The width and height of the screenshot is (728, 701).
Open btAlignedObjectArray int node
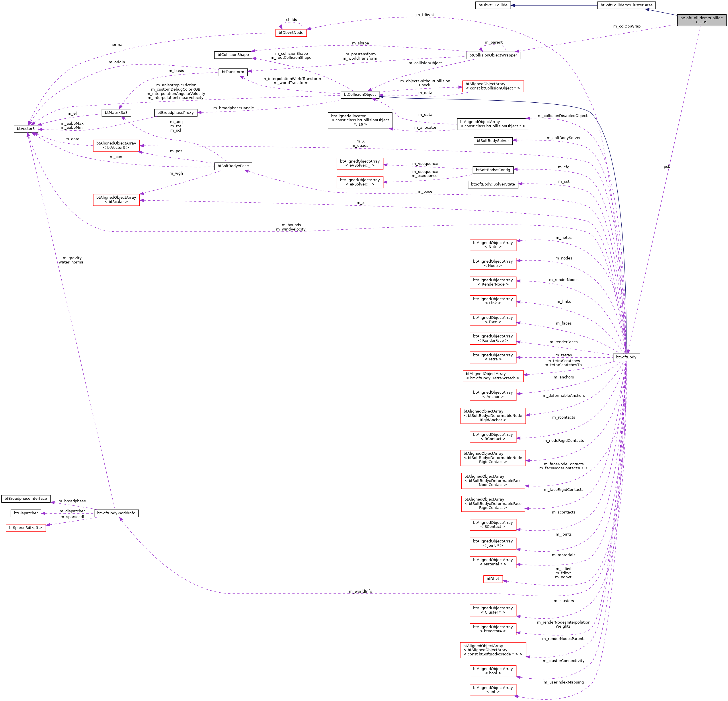pos(493,690)
